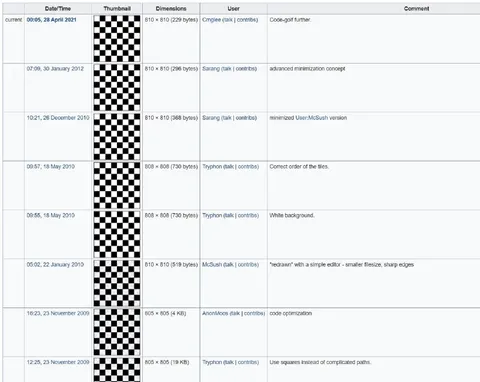Click the 'Correct order of the tiles.' comment
Image resolution: width=480 pixels, height=382 pixels.
299,167
